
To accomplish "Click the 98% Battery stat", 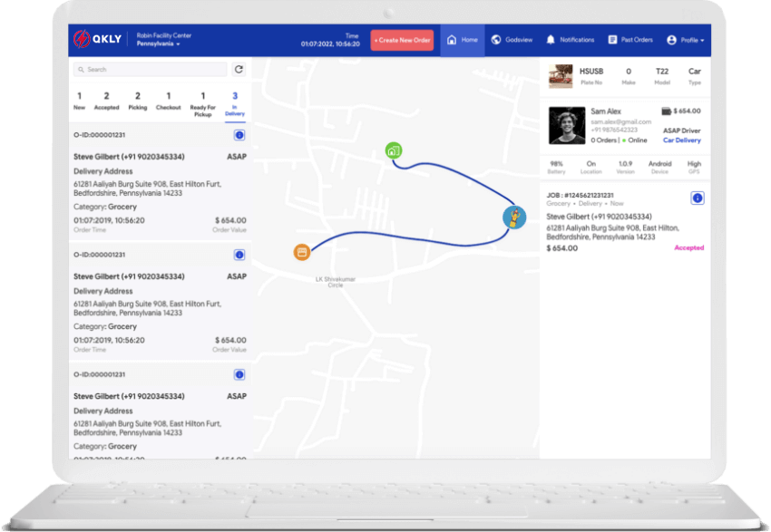I will (556, 168).
